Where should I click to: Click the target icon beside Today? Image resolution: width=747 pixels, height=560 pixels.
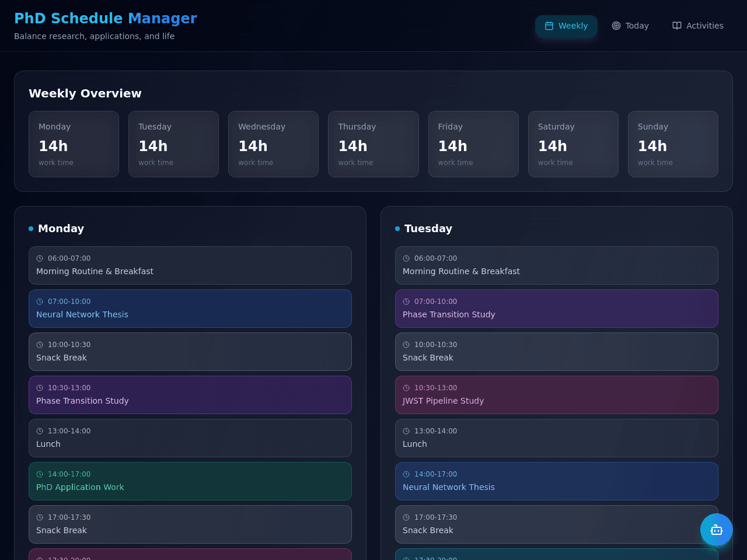tap(616, 26)
